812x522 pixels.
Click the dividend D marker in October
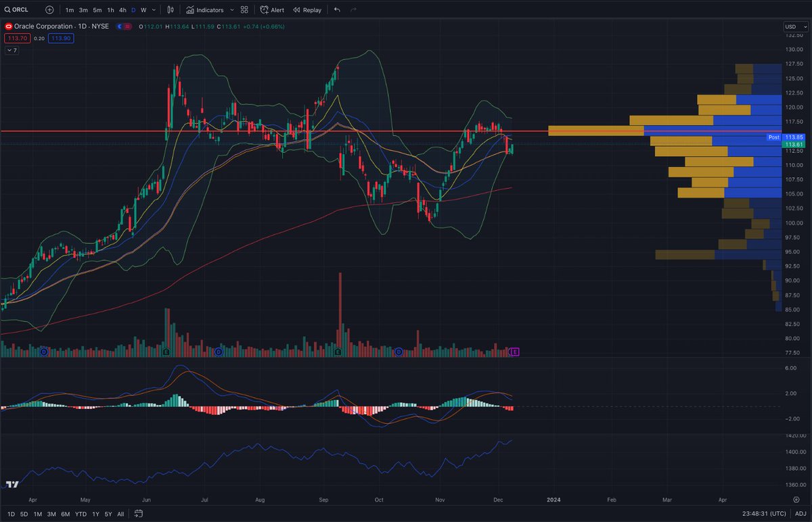coord(399,352)
